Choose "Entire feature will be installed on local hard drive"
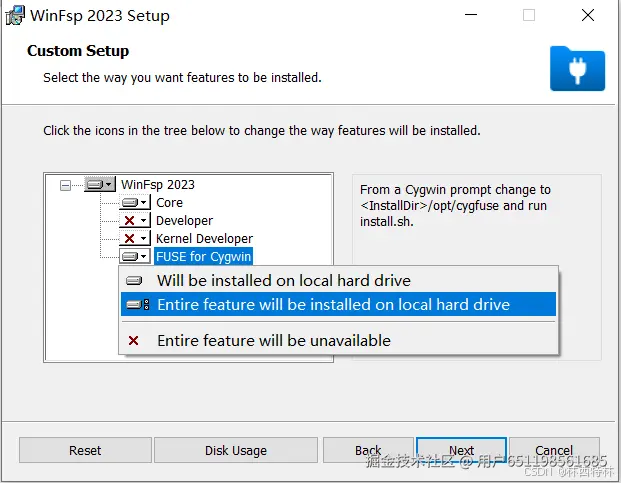Screen dimensions: 621x483 click(339, 304)
